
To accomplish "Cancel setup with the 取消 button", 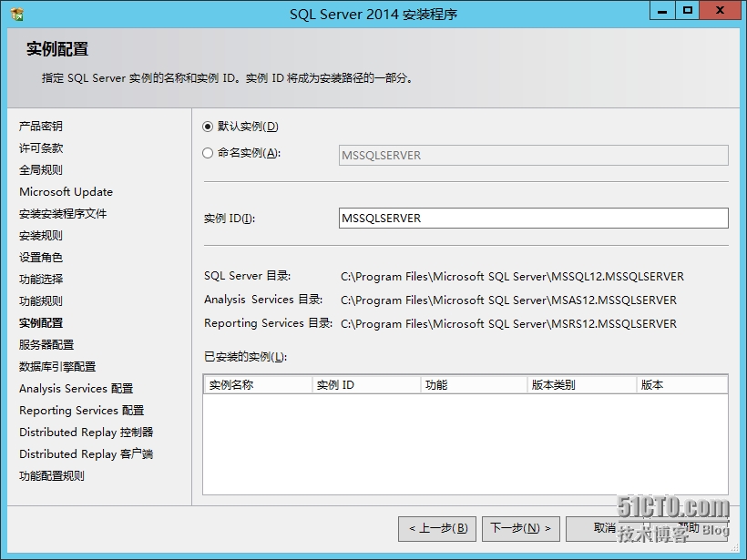I will (605, 528).
